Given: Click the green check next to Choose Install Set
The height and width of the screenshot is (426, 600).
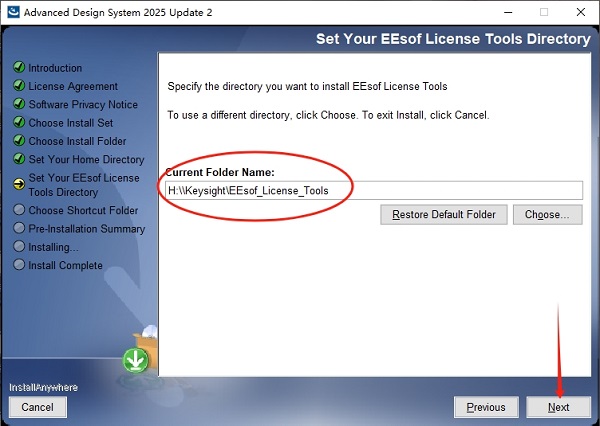Looking at the screenshot, I should (19, 122).
